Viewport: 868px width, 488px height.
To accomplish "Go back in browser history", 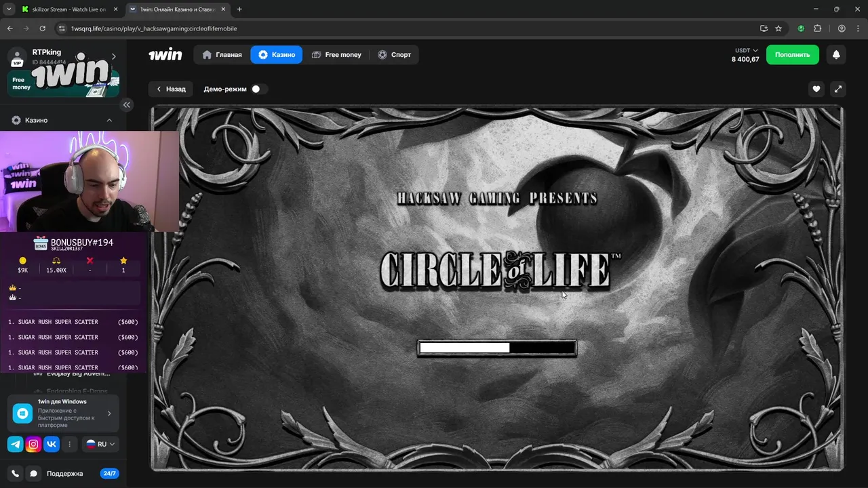I will [x=9, y=28].
